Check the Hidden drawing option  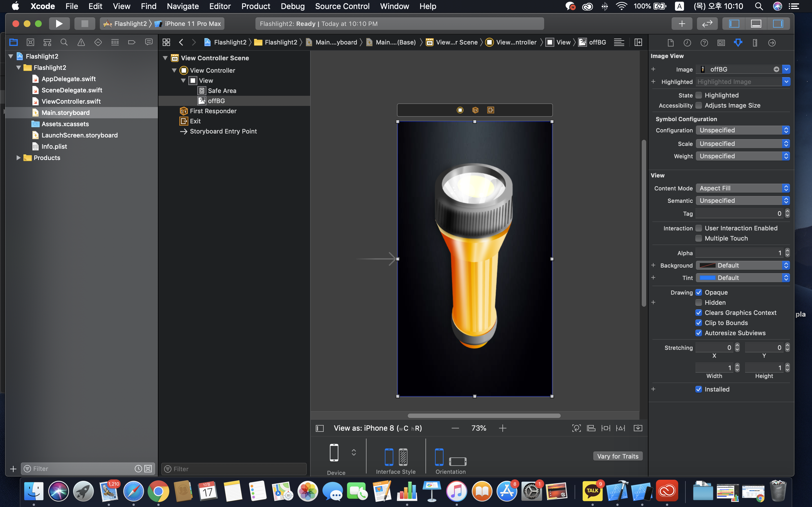point(699,303)
